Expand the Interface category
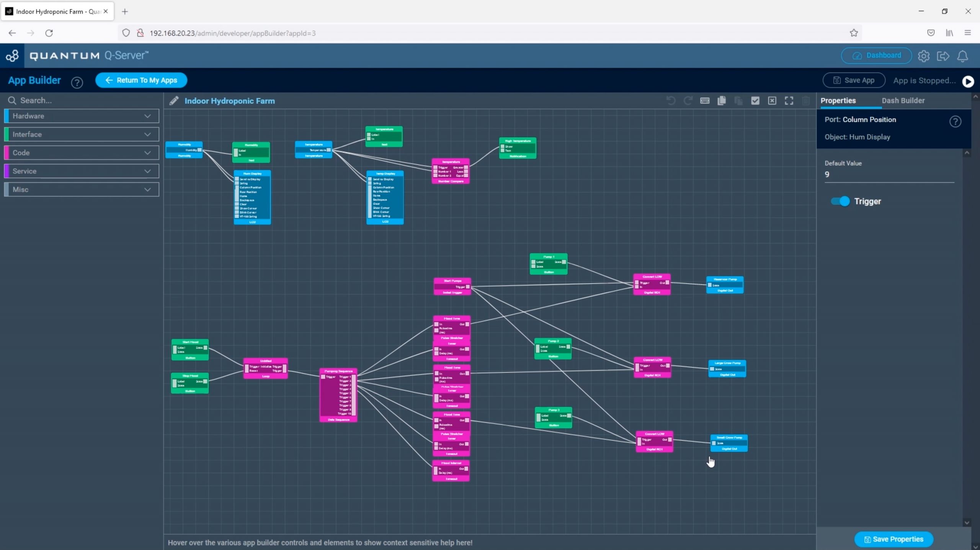 82,134
